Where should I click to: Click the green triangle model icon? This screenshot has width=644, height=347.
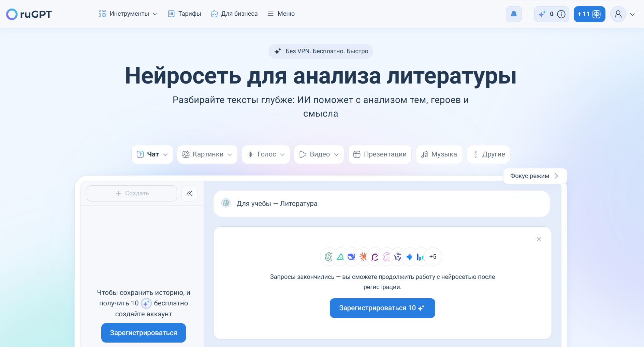(x=340, y=257)
